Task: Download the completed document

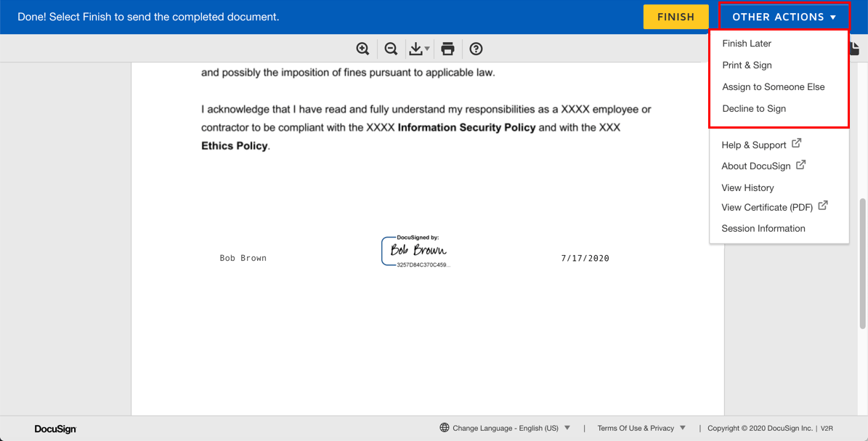Action: 416,49
